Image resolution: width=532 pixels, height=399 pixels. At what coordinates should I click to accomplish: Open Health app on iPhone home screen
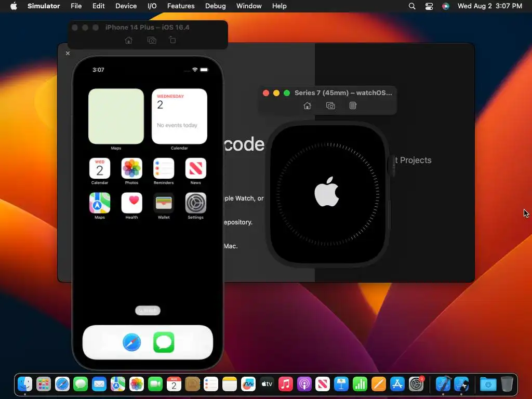131,203
